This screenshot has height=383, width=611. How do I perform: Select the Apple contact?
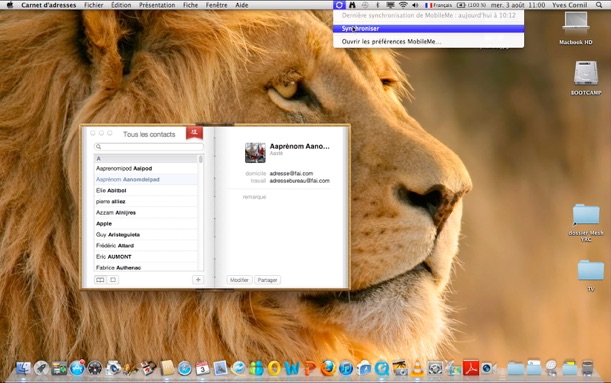click(146, 224)
